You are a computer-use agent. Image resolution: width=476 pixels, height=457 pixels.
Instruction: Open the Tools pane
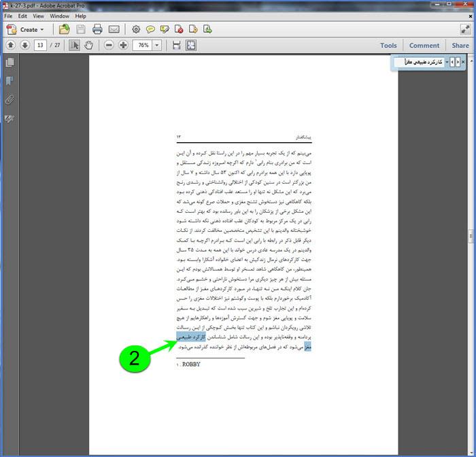coord(388,46)
